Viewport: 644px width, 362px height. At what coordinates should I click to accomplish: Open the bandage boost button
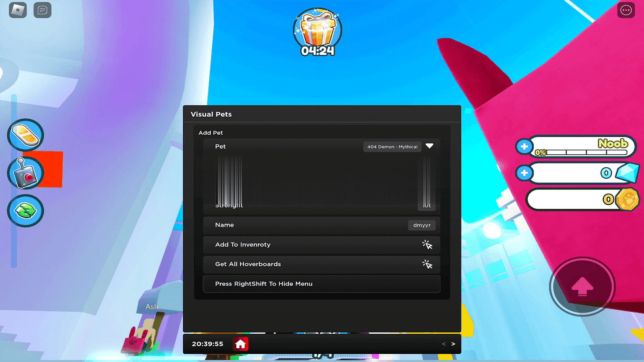(25, 135)
